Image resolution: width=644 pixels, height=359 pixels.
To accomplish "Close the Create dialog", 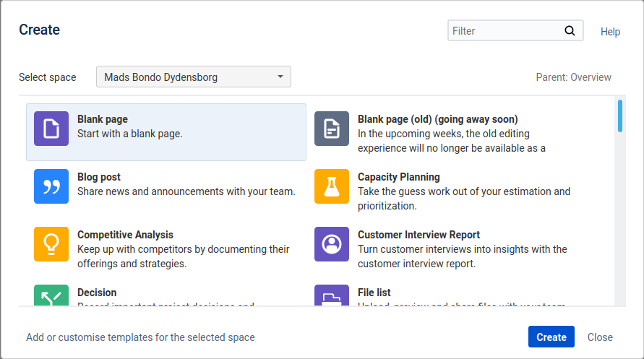I will (600, 337).
